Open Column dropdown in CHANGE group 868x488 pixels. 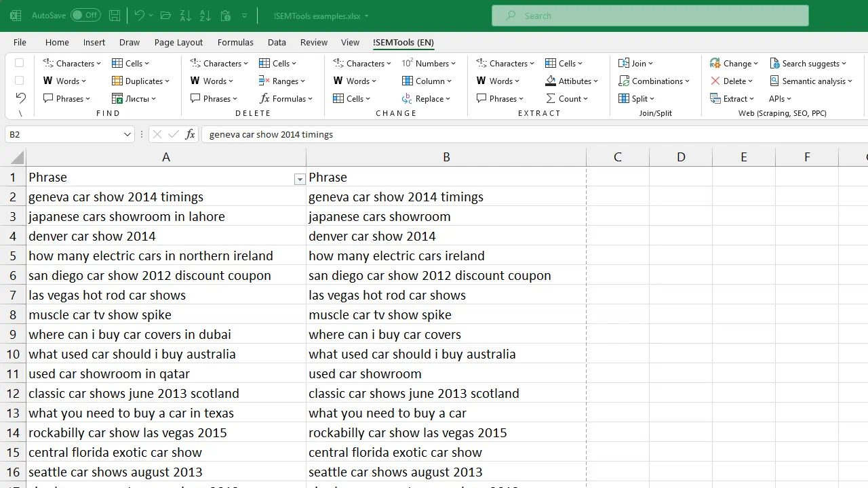pos(427,81)
